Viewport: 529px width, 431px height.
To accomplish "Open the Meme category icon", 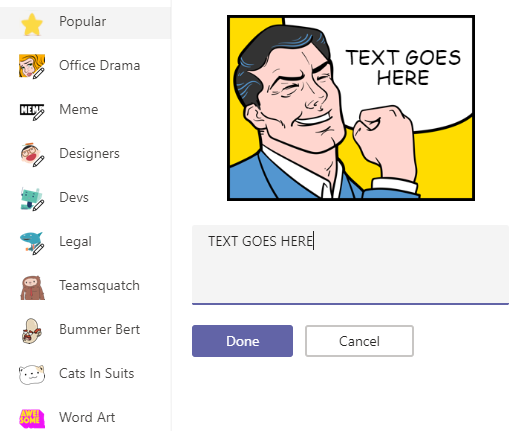I will pos(32,111).
